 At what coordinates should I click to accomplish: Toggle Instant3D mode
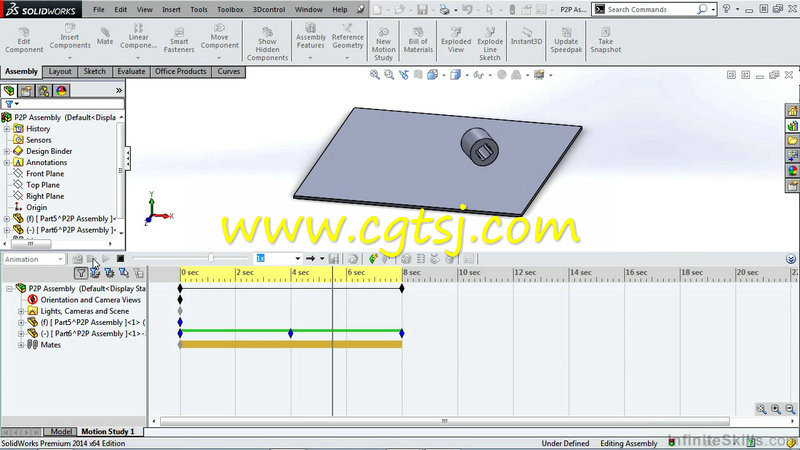point(527,37)
